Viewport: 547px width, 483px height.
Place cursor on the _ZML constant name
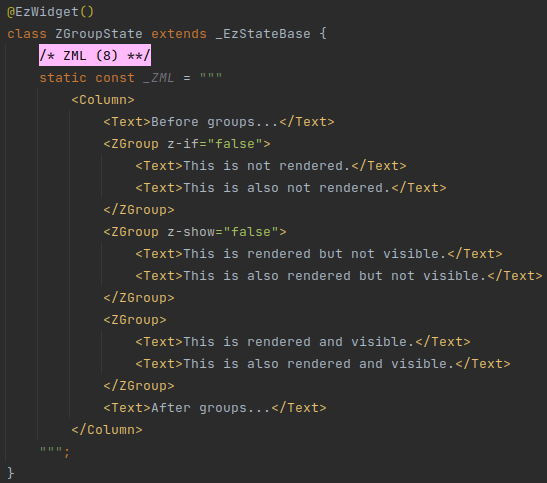pyautogui.click(x=158, y=78)
